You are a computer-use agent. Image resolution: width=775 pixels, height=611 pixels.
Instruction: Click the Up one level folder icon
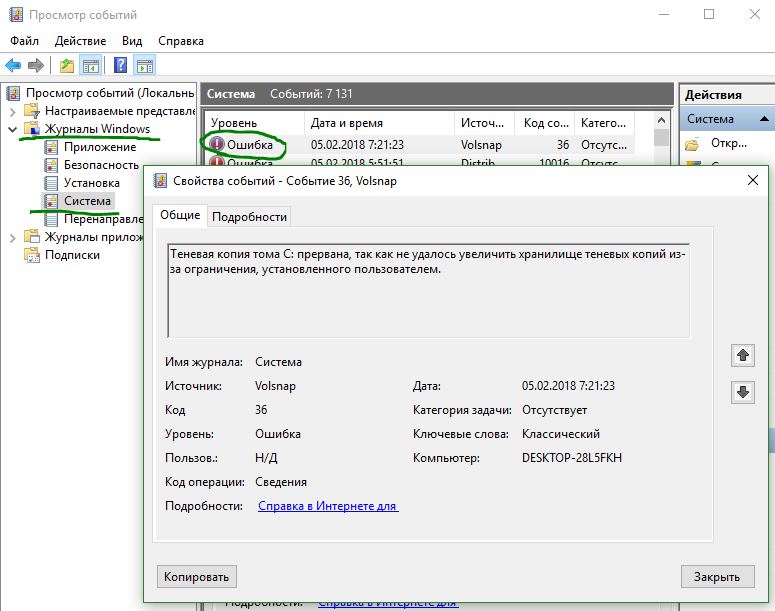tap(67, 65)
